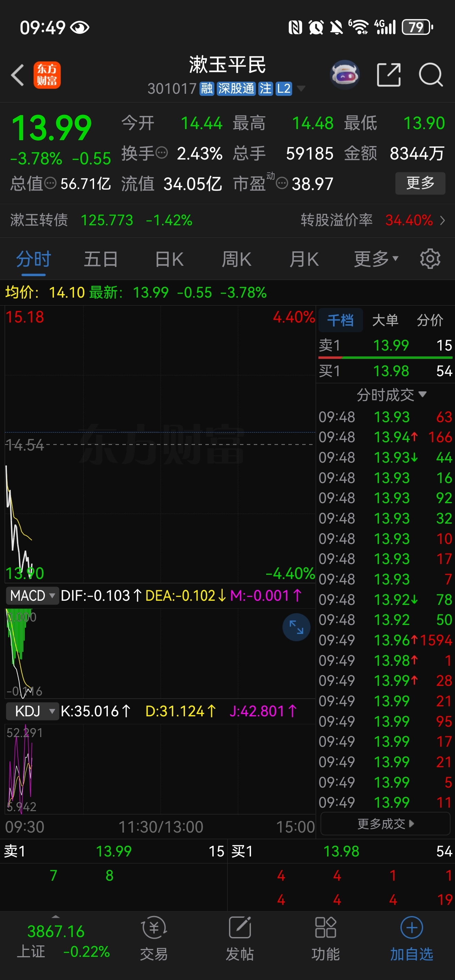Open the 分时成交 dropdown
Viewport: 455px width, 980px height.
click(x=391, y=395)
